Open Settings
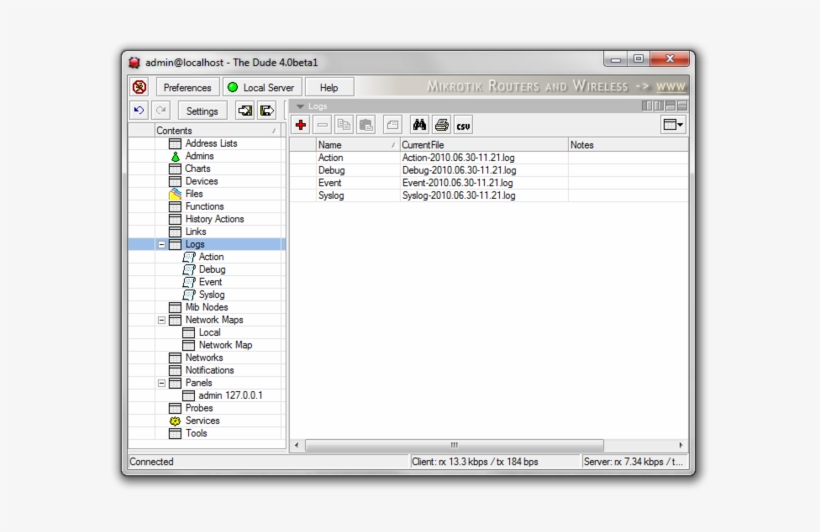The height and width of the screenshot is (532, 820). point(202,111)
